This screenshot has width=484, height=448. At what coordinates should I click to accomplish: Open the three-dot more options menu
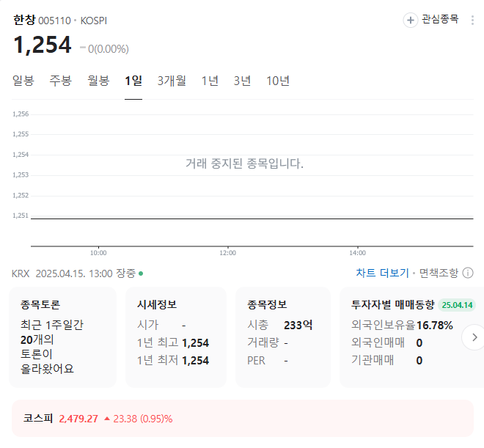[472, 21]
